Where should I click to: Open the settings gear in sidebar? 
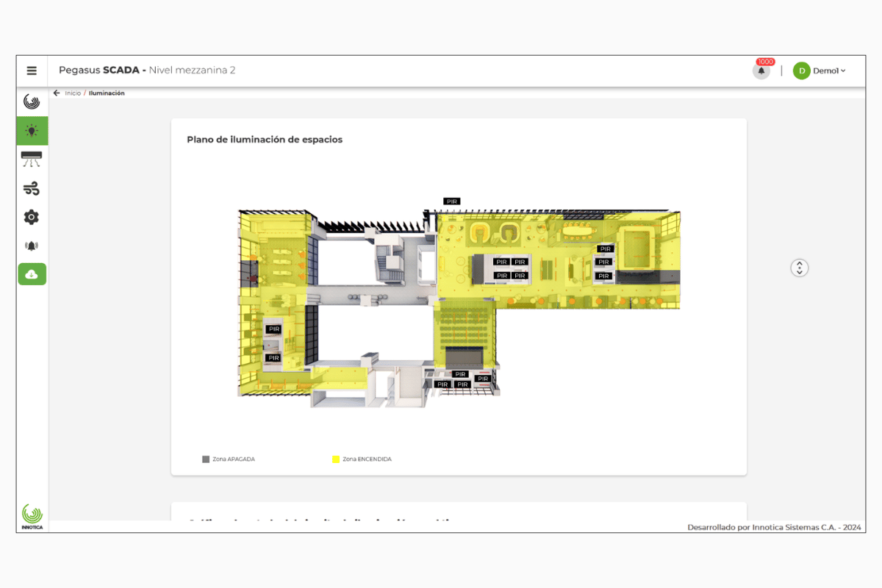click(32, 217)
